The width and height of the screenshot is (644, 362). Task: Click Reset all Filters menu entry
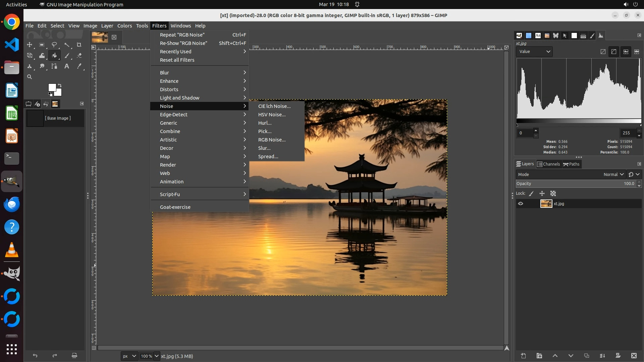pos(177,60)
